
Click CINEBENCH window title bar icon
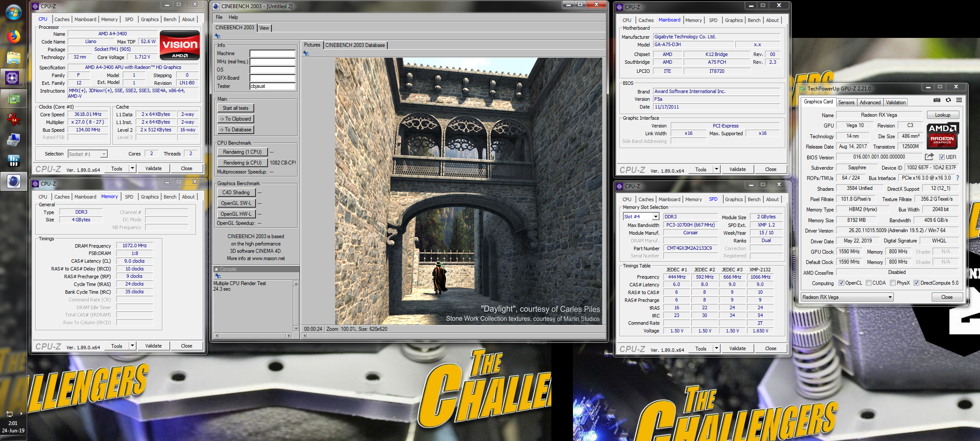pyautogui.click(x=216, y=6)
